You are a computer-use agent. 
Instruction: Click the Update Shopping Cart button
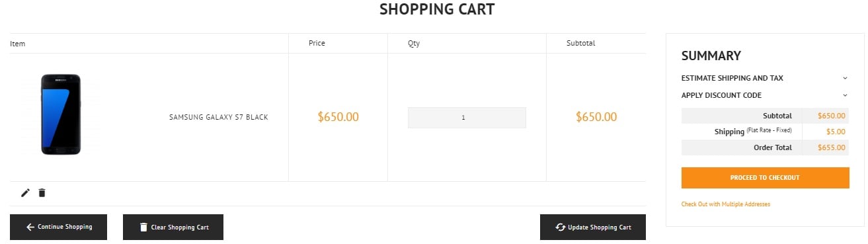[593, 227]
